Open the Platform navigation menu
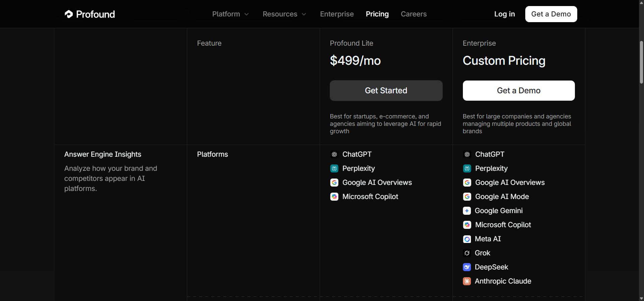This screenshot has width=644, height=301. (231, 14)
